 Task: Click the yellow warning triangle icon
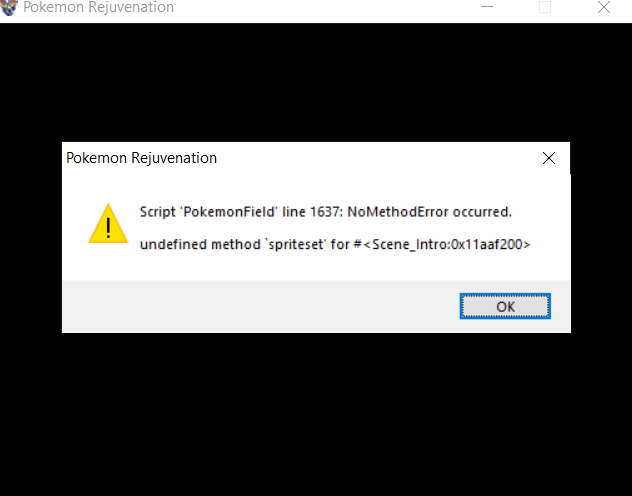click(108, 224)
